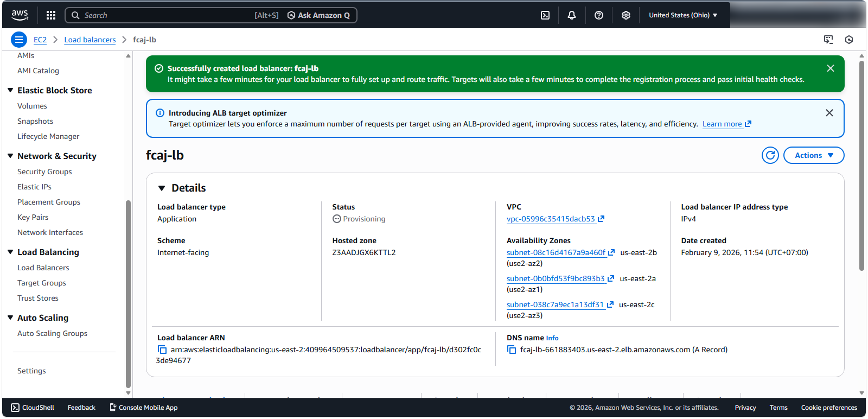Collapse the Details section
868x419 pixels.
coord(162,188)
